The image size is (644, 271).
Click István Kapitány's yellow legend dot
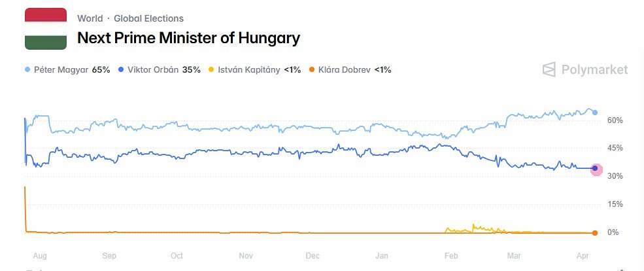(x=210, y=69)
